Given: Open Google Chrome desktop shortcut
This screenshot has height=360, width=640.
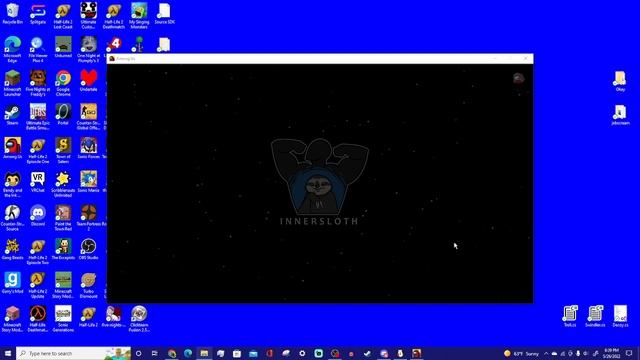Looking at the screenshot, I should pyautogui.click(x=63, y=83).
